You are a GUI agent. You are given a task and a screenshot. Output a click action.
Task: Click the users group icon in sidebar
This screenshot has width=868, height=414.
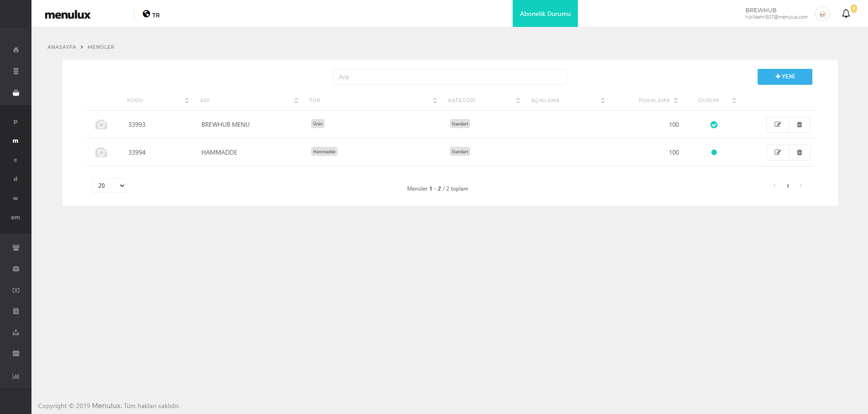[x=16, y=248]
